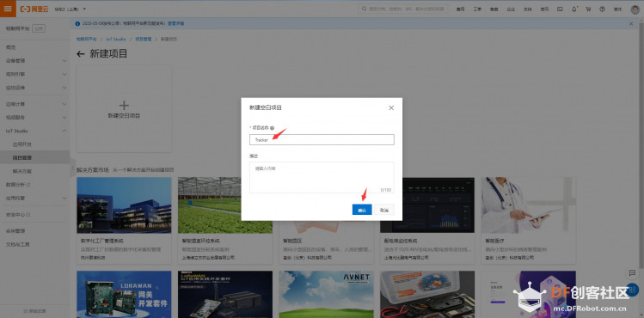
Task: Click the top search box
Action: (x=402, y=9)
